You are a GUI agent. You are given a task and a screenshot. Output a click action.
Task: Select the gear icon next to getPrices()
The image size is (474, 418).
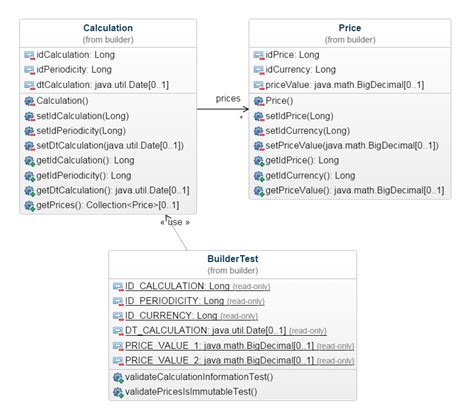pos(29,206)
